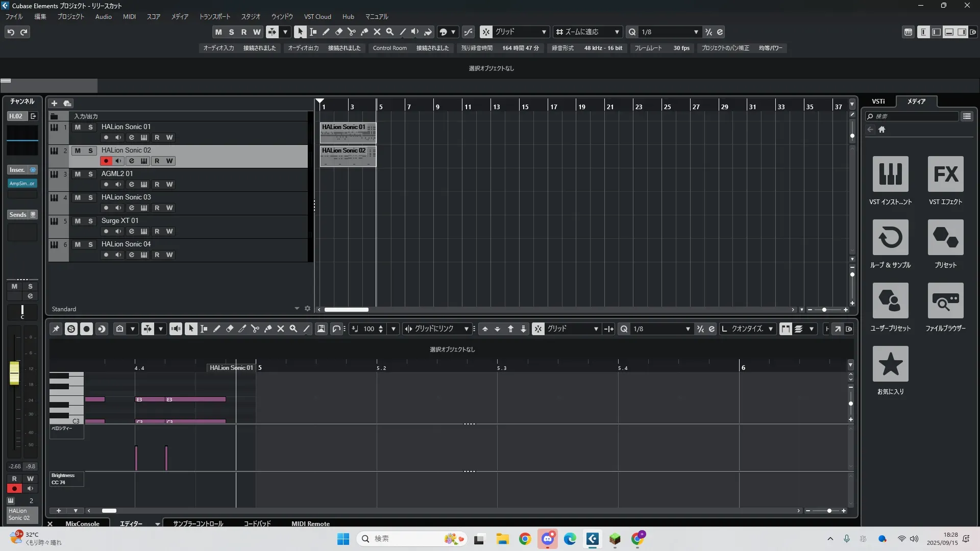Screen dimensions: 980x551
Task: Disable record on HALion Sonic 02 track
Action: (x=106, y=161)
